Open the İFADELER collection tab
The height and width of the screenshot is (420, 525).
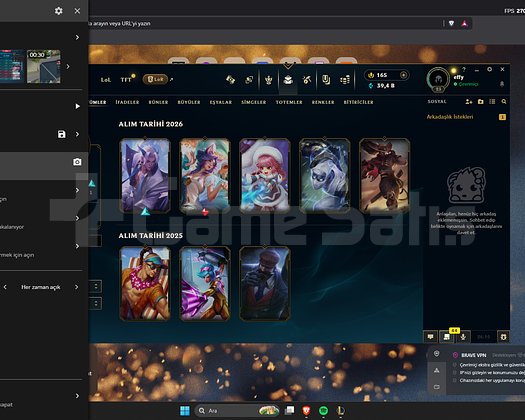(127, 102)
